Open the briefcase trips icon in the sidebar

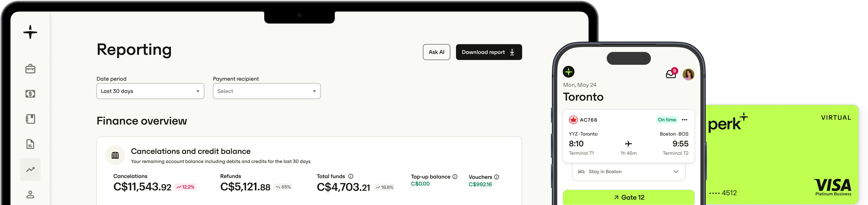[30, 69]
